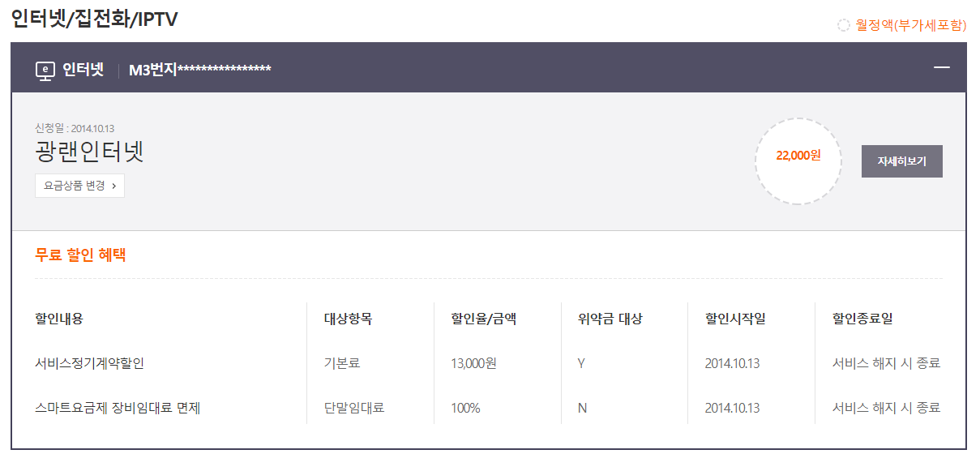Click the 무료 할인 혜택 section heading
Screen dimensions: 980x454
[x=80, y=255]
